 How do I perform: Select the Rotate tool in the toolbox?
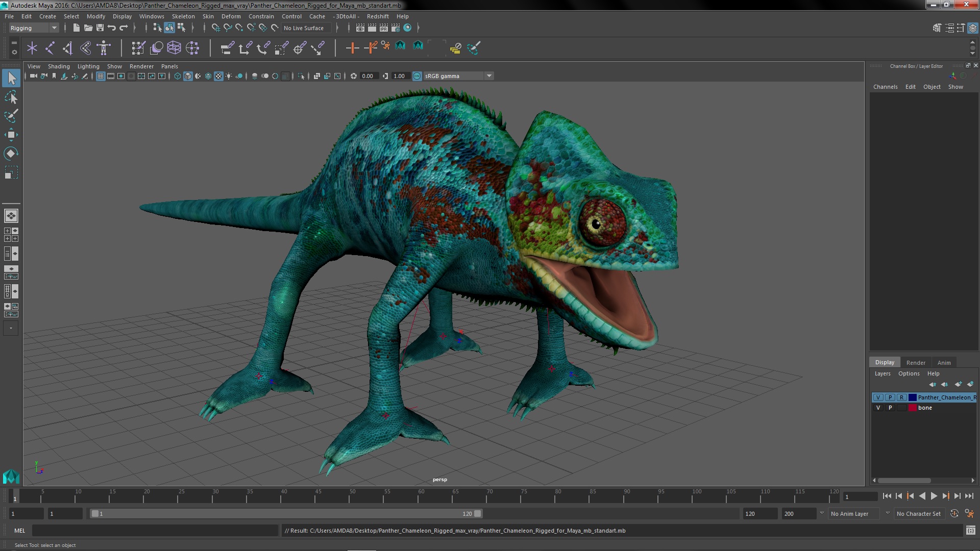[11, 154]
